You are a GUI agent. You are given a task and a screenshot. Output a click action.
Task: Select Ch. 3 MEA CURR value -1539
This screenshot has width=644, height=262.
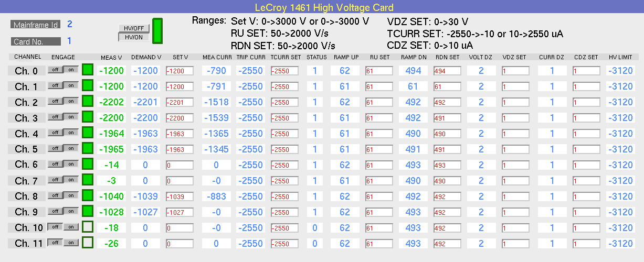(216, 118)
